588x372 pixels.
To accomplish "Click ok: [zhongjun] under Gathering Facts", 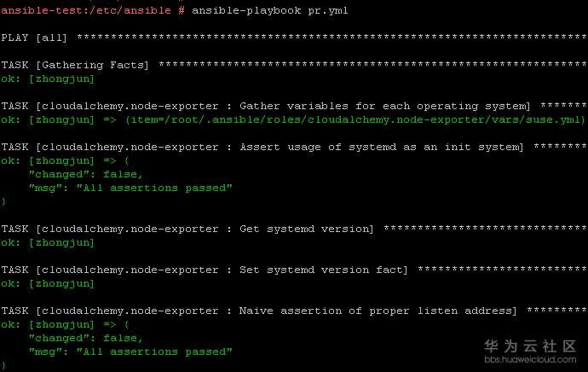I will pos(48,78).
